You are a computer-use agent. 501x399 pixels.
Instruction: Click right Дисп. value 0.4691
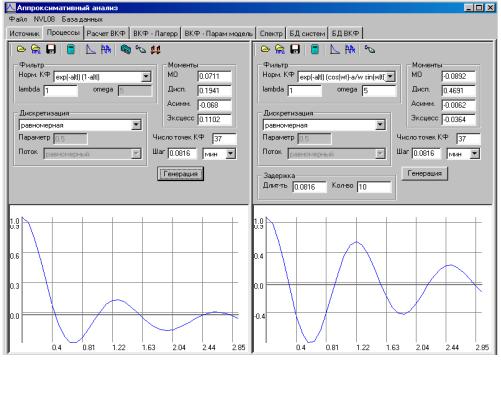pyautogui.click(x=458, y=91)
